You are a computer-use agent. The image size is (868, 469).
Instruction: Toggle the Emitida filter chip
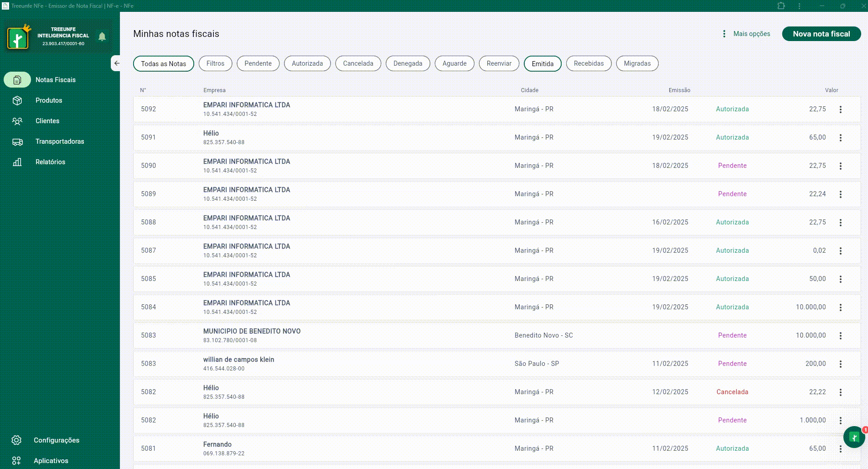click(x=542, y=64)
